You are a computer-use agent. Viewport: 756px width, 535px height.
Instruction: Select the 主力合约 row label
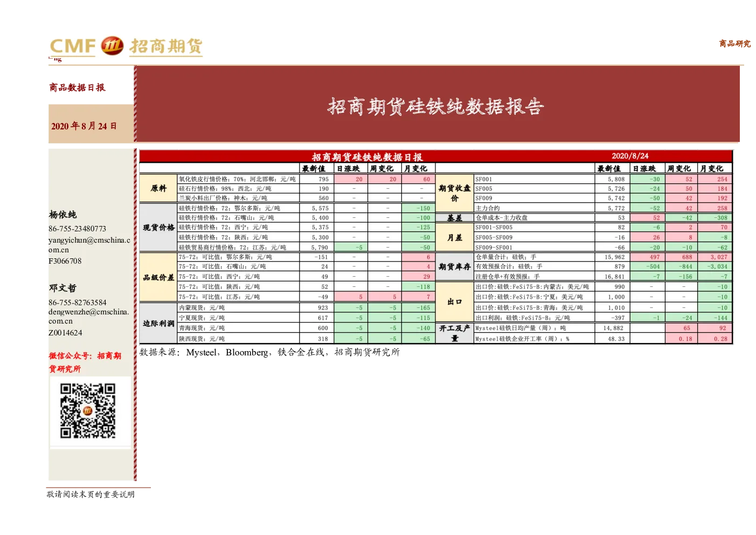[488, 208]
